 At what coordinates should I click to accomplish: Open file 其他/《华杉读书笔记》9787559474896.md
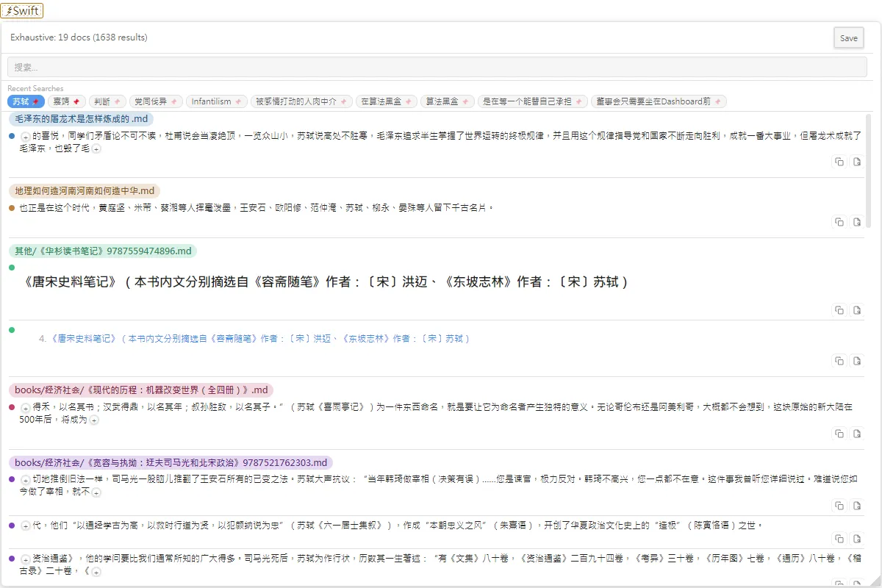(x=103, y=251)
